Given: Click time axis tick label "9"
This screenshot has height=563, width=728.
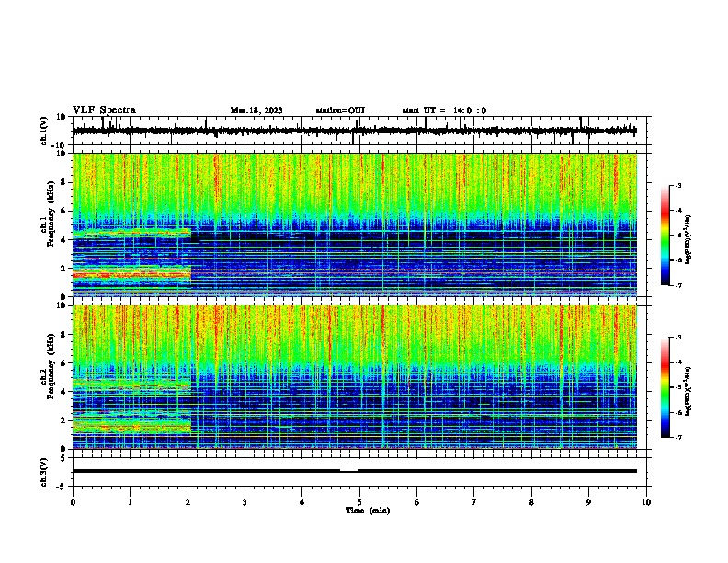Looking at the screenshot, I should click(588, 502).
